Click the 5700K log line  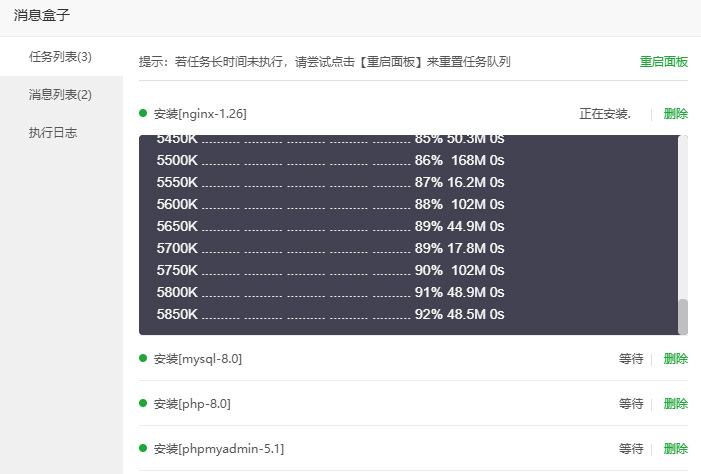[x=330, y=248]
